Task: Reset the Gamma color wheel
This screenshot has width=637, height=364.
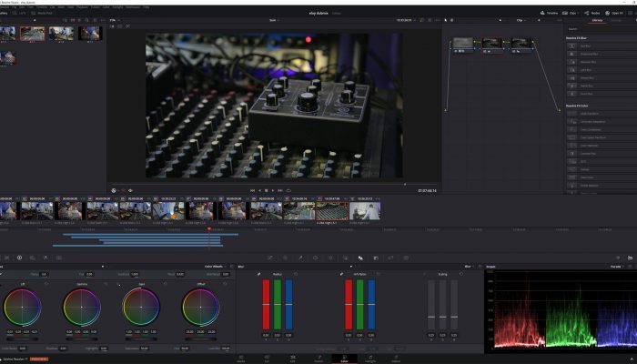Action: tap(106, 284)
